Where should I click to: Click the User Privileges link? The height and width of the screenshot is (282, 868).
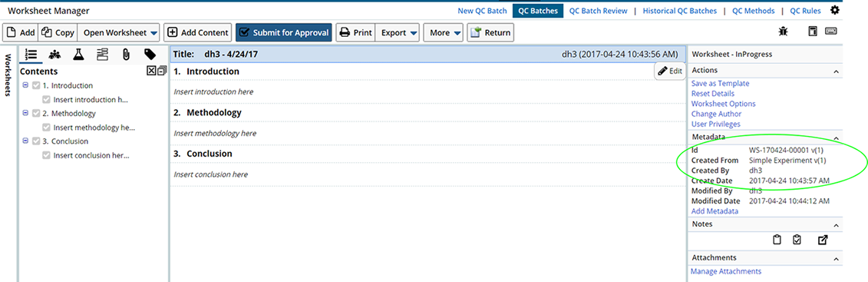(x=716, y=124)
